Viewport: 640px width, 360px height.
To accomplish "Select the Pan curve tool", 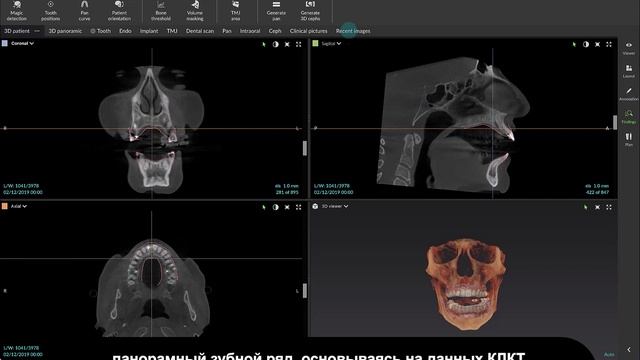I will pyautogui.click(x=84, y=11).
